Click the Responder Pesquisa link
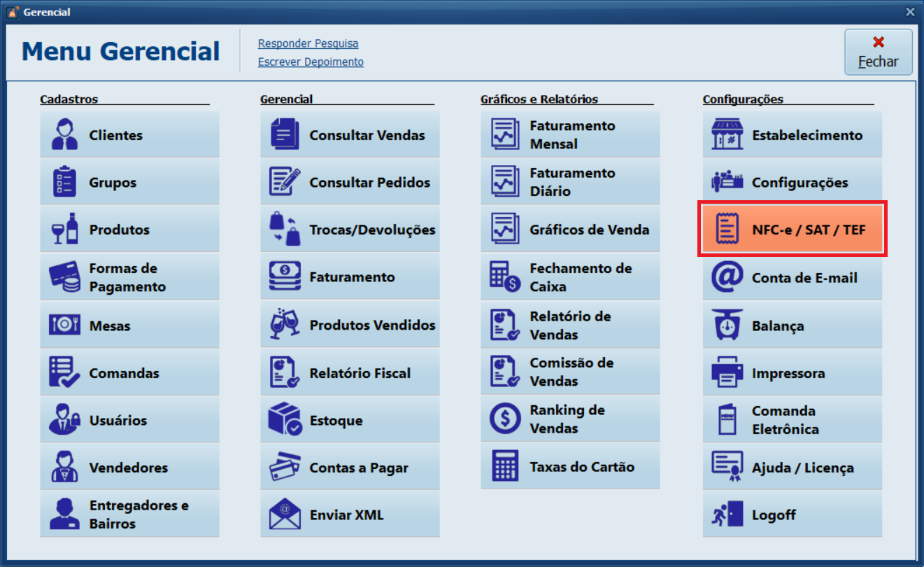Image resolution: width=924 pixels, height=567 pixels. coord(308,43)
